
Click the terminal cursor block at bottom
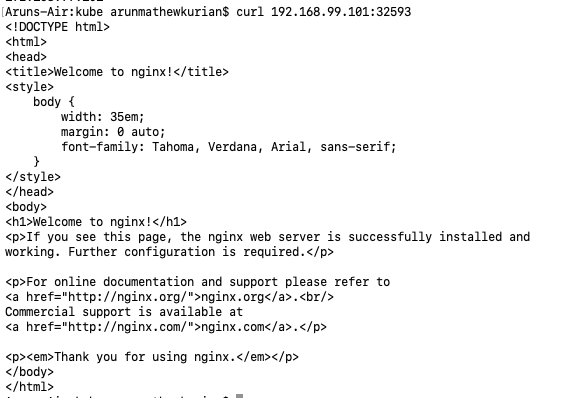tap(239, 396)
